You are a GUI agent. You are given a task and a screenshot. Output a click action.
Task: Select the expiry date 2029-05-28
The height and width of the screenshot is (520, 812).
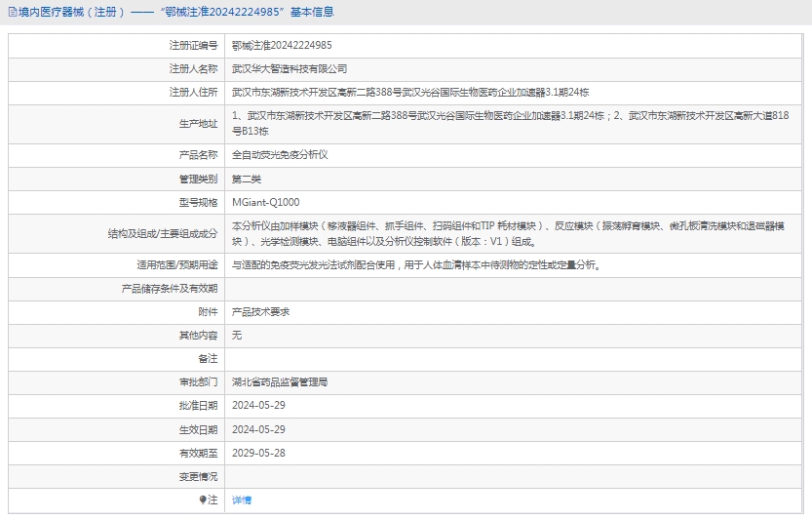(x=258, y=453)
